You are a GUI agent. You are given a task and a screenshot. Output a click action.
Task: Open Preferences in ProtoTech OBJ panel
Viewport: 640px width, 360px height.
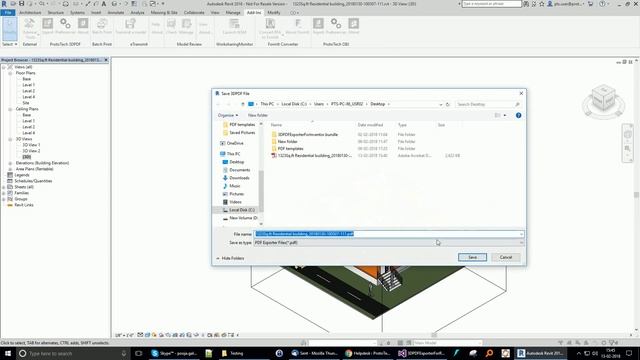pyautogui.click(x=336, y=26)
